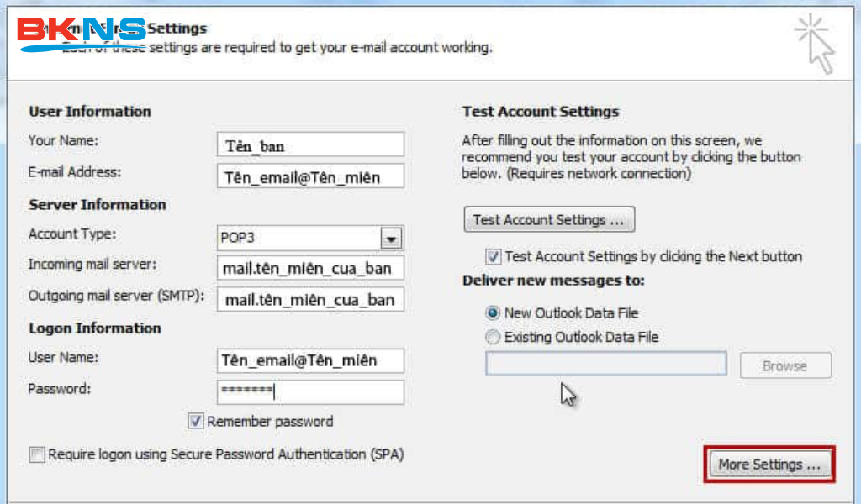Click the User Name input box
The image size is (861, 504).
click(x=309, y=361)
